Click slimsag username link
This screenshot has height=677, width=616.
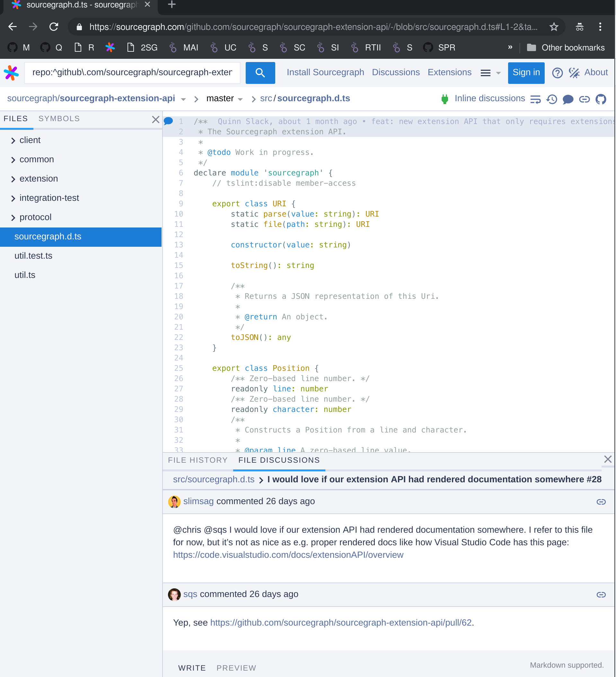point(198,501)
